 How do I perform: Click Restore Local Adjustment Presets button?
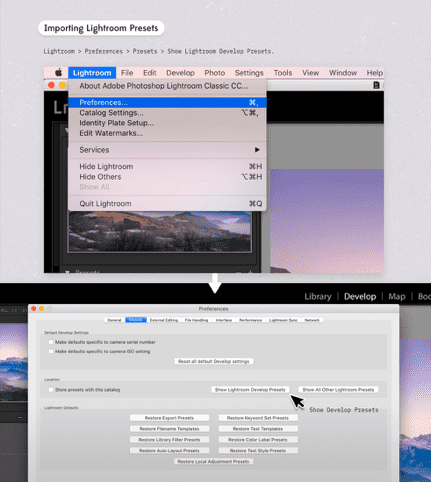click(x=214, y=462)
